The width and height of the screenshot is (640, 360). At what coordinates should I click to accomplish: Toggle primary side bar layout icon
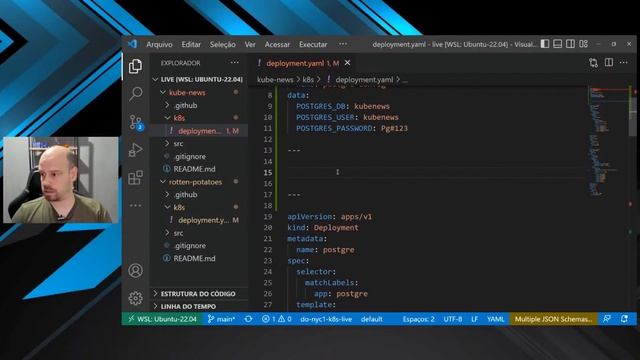pyautogui.click(x=545, y=44)
